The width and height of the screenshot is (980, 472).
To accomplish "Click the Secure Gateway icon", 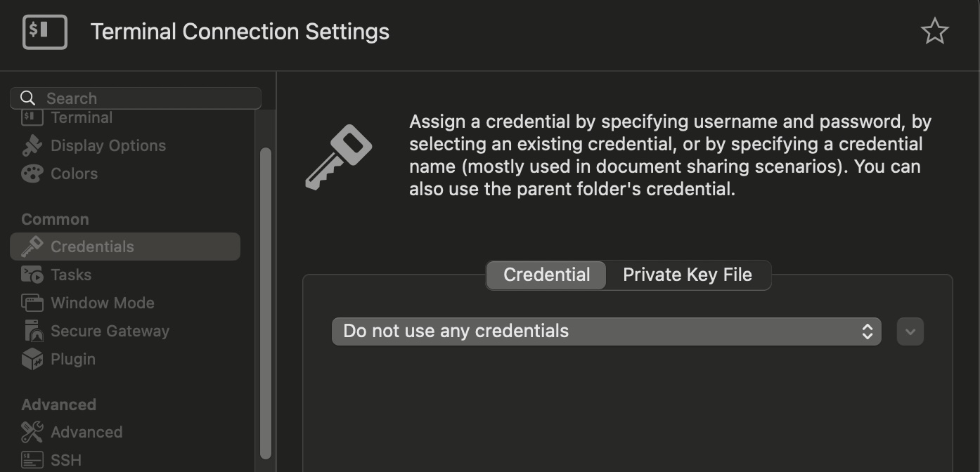I will pos(32,331).
